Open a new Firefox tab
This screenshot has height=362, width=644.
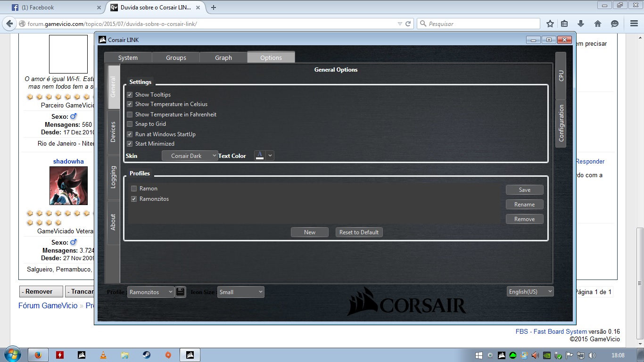[x=214, y=8]
